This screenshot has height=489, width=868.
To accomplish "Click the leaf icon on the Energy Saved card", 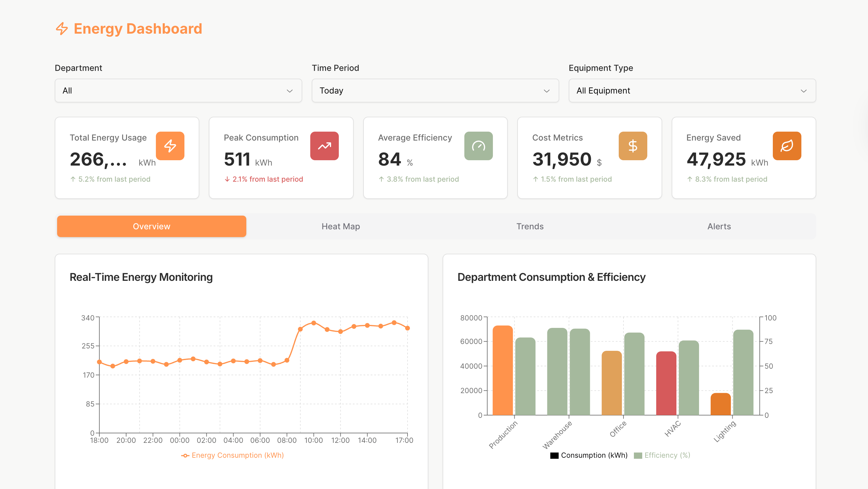I will tap(787, 146).
